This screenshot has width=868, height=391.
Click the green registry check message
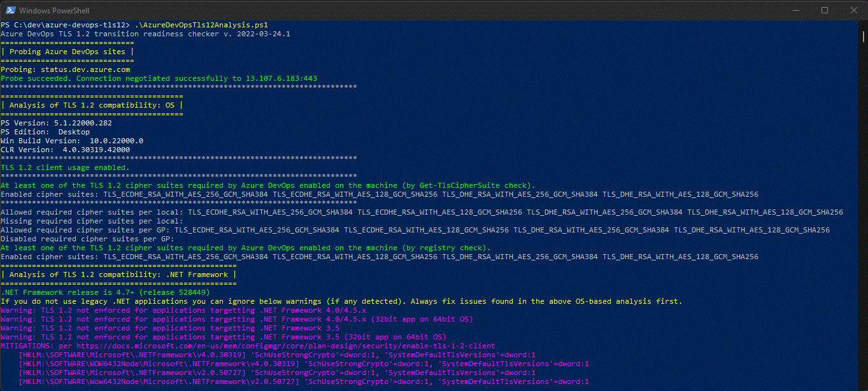coord(246,248)
